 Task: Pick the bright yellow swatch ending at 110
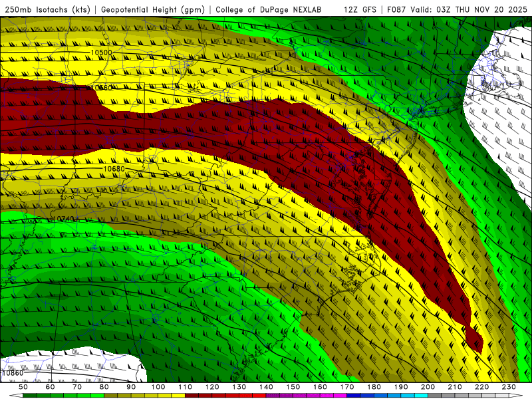pyautogui.click(x=178, y=396)
